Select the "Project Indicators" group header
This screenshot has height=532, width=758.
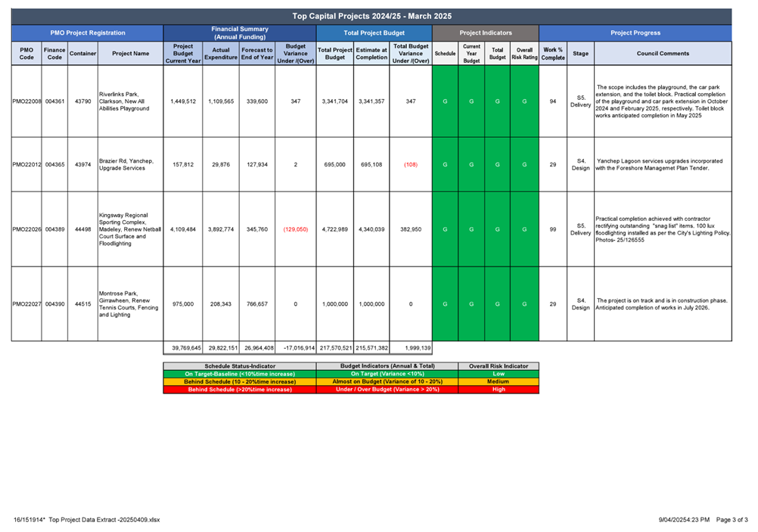486,33
